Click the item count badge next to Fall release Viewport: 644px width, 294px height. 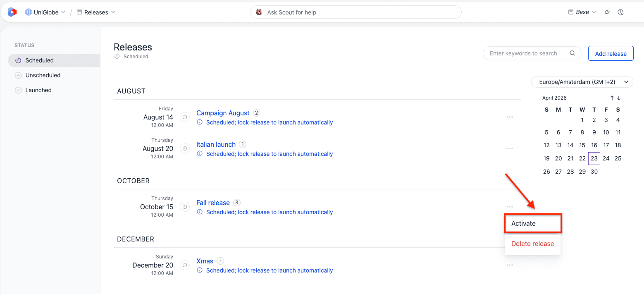pyautogui.click(x=236, y=203)
